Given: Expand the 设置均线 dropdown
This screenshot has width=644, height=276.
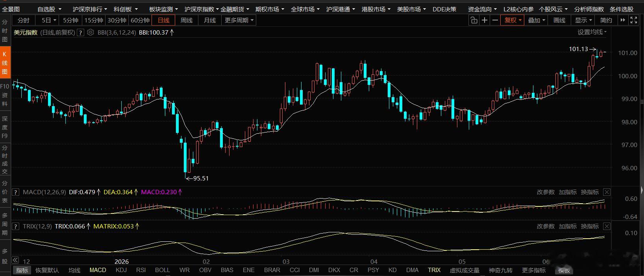Looking at the screenshot, I should [592, 32].
